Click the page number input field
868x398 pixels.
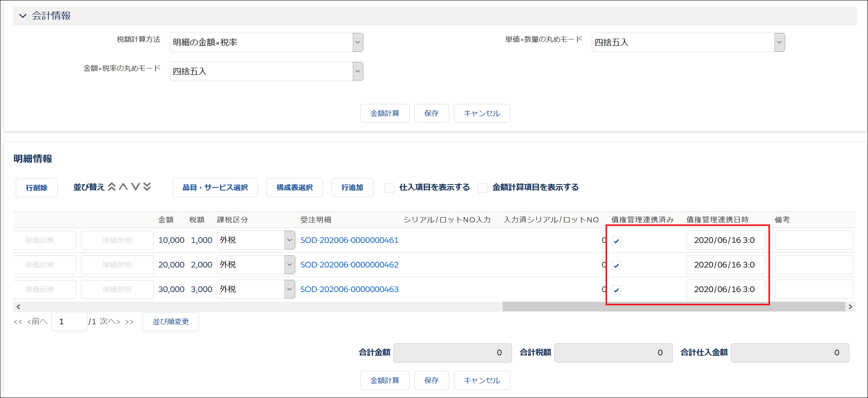click(69, 321)
